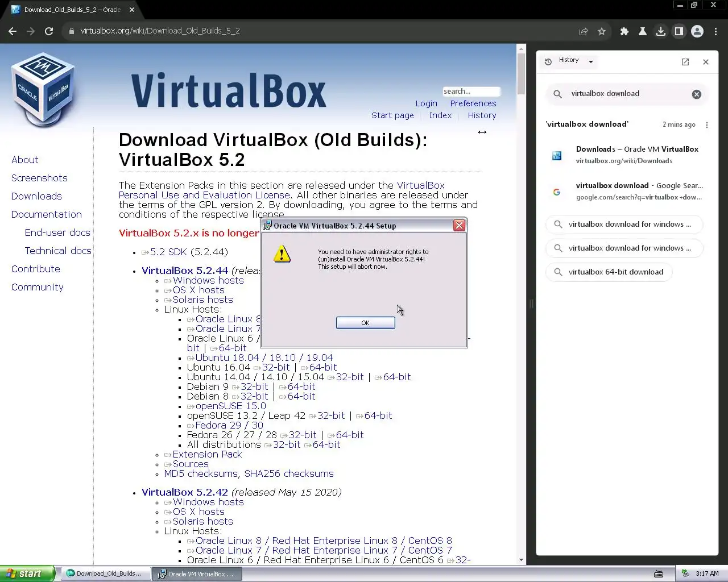
Task: Click the History clock icon in side panel
Action: point(548,61)
